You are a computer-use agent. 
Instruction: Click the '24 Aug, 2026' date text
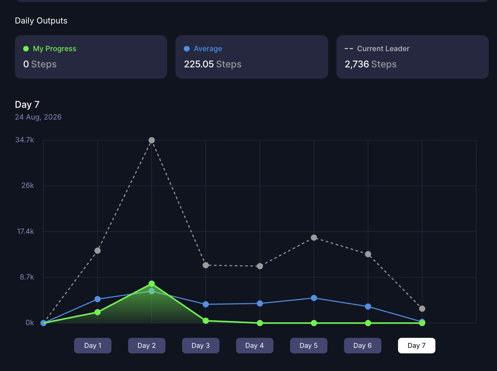point(38,117)
